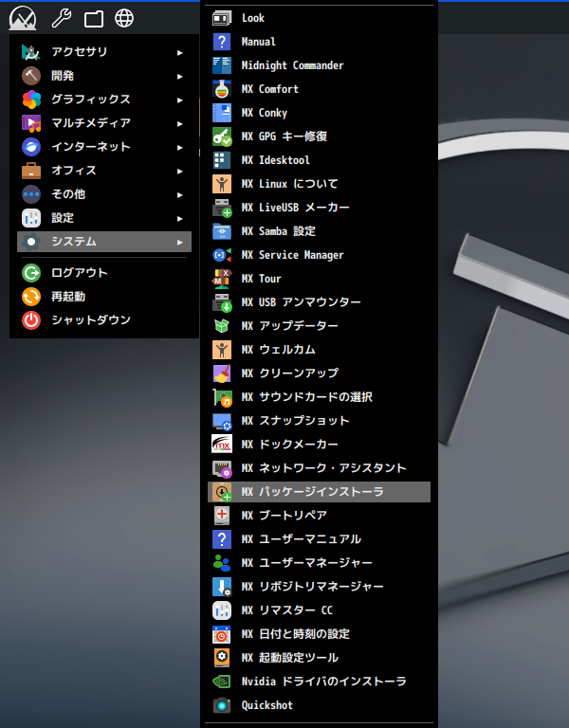Select the システム category

(x=104, y=242)
